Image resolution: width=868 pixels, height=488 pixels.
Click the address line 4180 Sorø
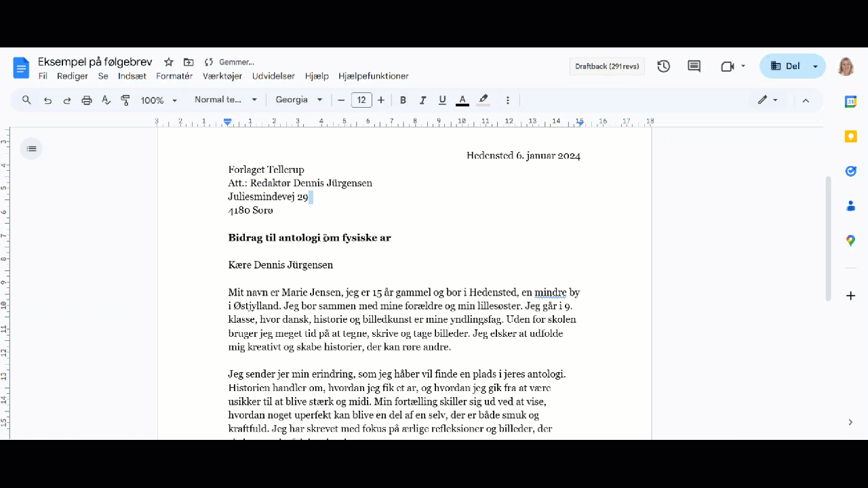click(251, 211)
